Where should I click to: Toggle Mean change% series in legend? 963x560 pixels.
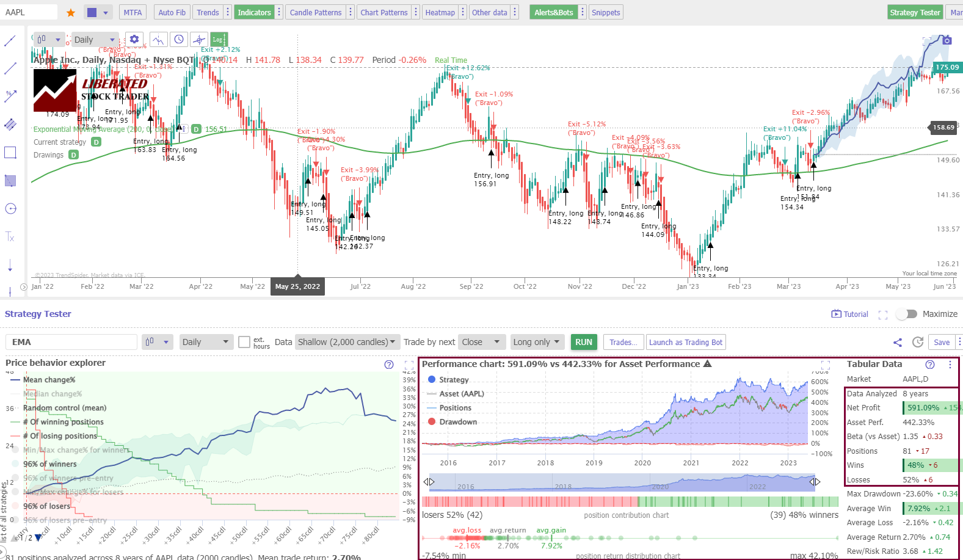[43, 379]
